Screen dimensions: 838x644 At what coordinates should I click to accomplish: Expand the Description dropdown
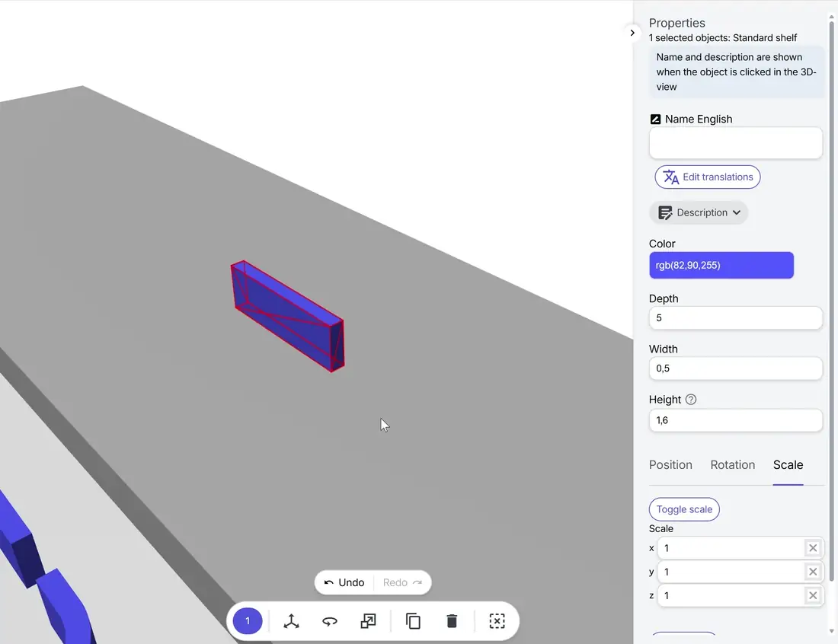(x=699, y=212)
